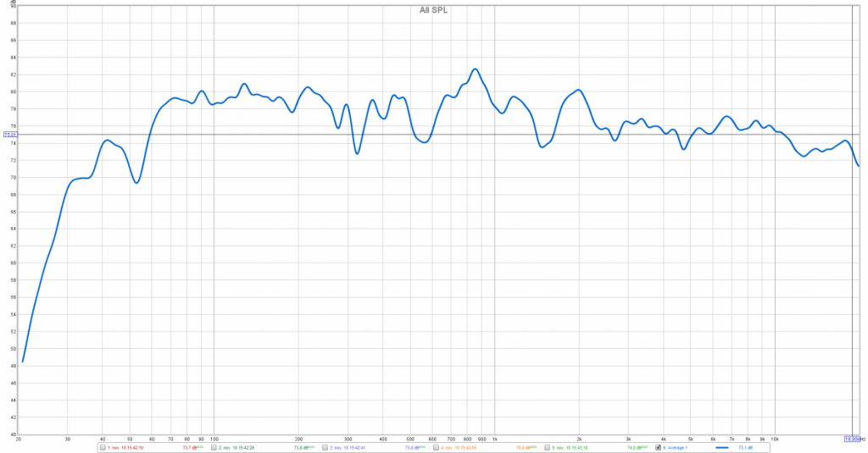
Task: Click the Average 1 legend label
Action: 675,447
